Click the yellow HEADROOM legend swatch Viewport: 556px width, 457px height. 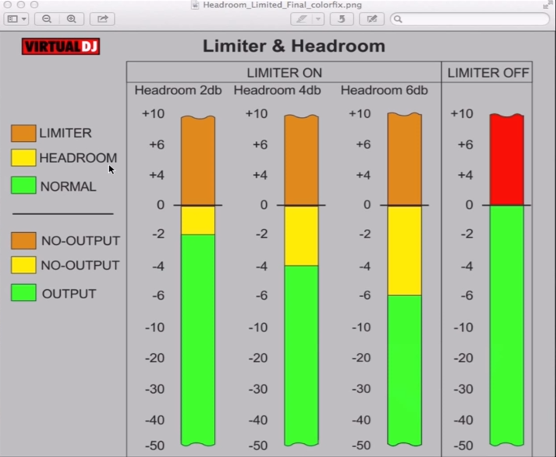click(23, 158)
